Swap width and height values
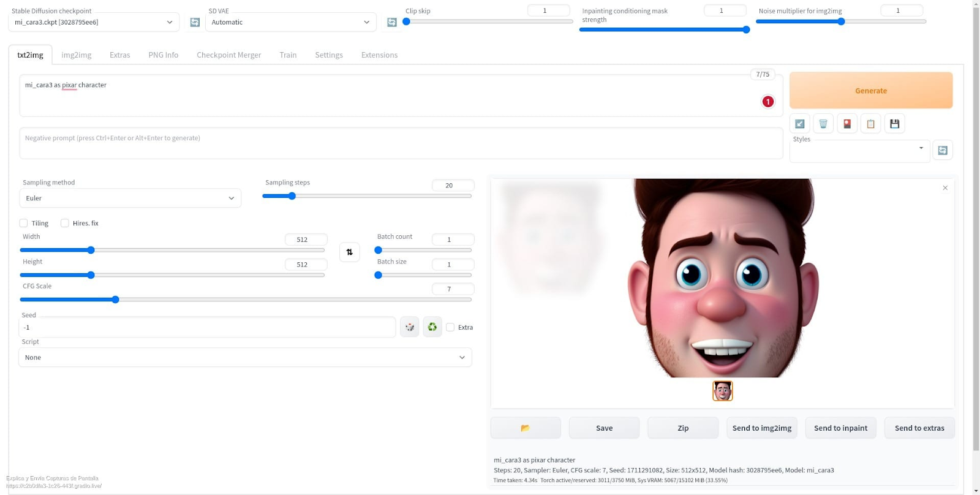The height and width of the screenshot is (495, 980). tap(349, 252)
